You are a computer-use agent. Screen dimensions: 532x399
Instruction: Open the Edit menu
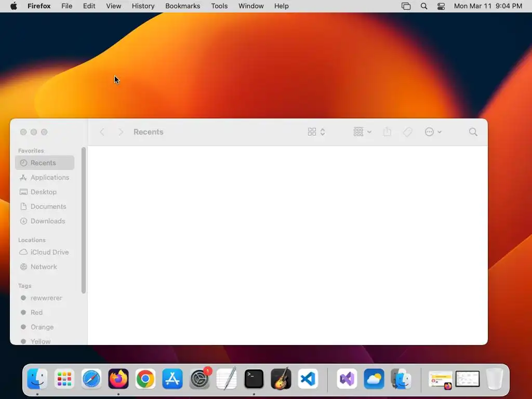pyautogui.click(x=89, y=6)
